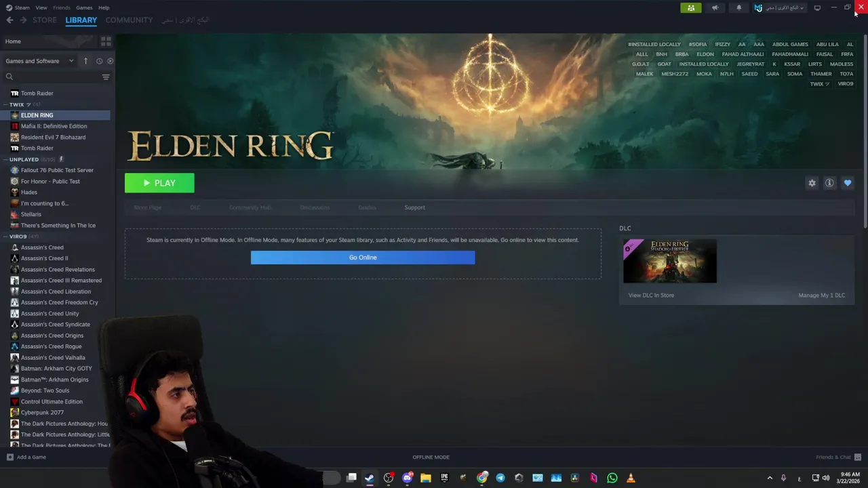Select the FAHAD ALTHAALI collection tag
The width and height of the screenshot is (868, 488).
743,54
